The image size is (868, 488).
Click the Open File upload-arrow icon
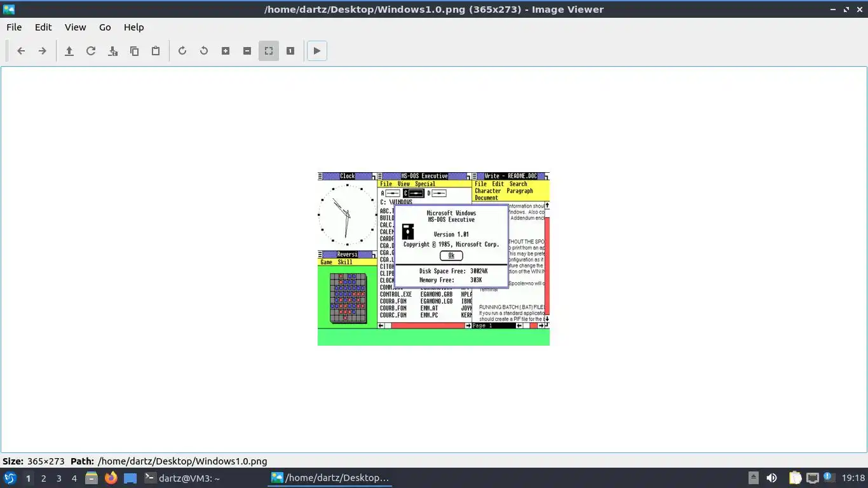click(x=69, y=51)
